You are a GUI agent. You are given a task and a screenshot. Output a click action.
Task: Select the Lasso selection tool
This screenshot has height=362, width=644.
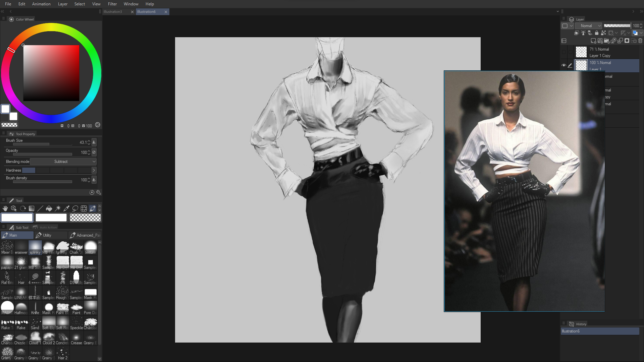coord(75,208)
